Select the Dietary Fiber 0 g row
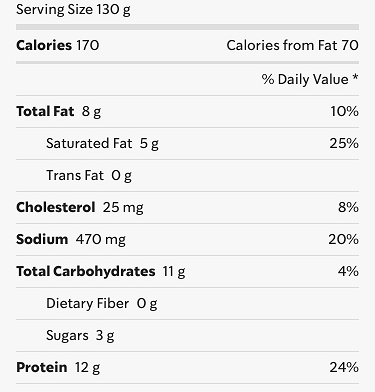This screenshot has width=375, height=392. coord(187,303)
